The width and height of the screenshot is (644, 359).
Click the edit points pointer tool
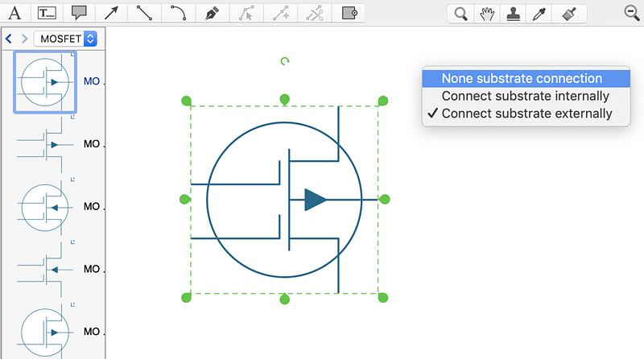click(246, 13)
